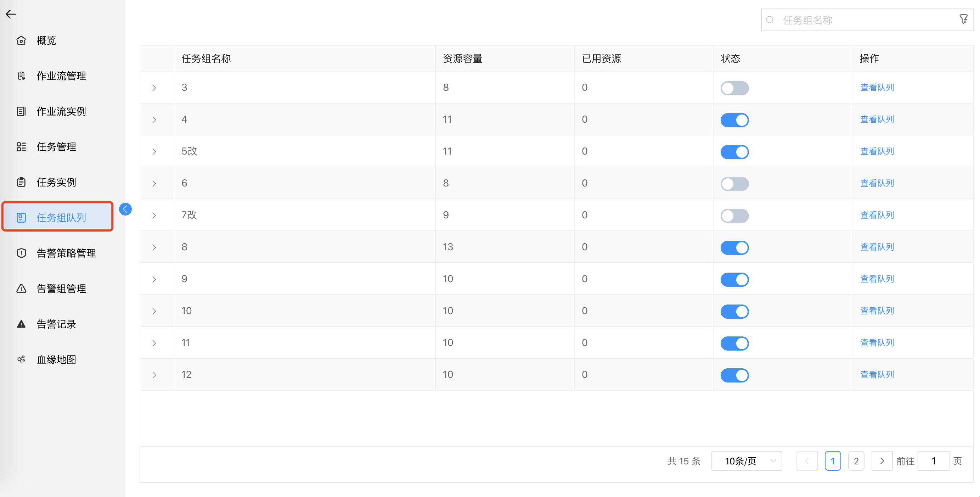Click next page arrow in pagination
The width and height of the screenshot is (980, 497).
tap(882, 460)
